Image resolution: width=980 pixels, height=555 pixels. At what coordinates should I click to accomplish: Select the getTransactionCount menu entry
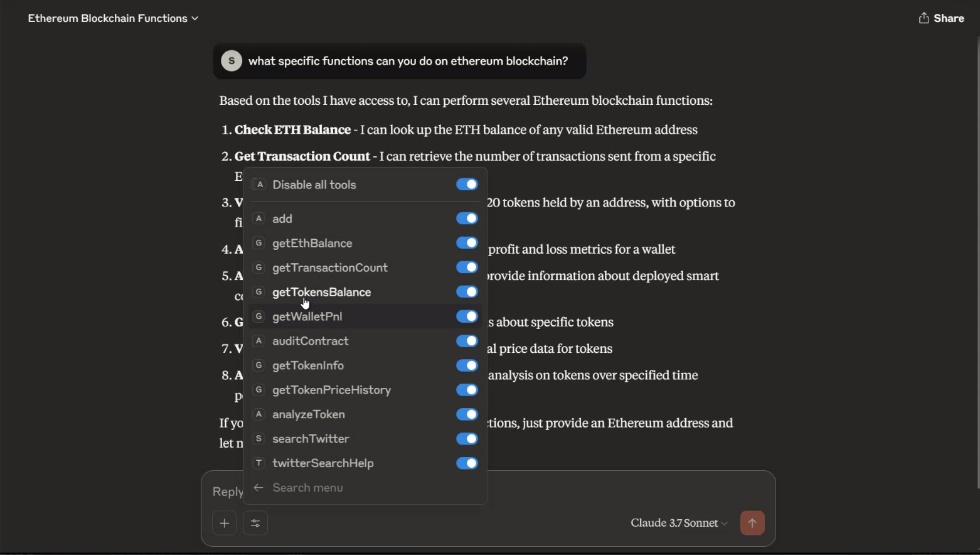365,267
